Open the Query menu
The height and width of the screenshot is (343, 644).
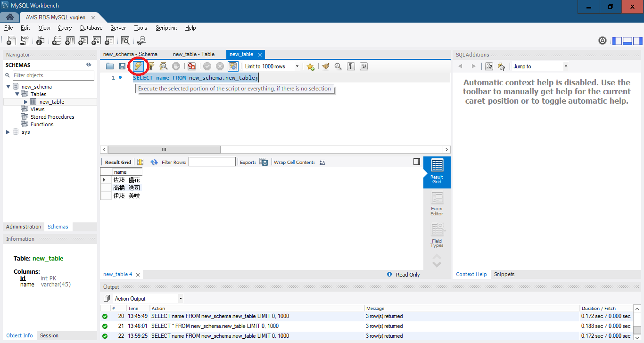[x=65, y=28]
